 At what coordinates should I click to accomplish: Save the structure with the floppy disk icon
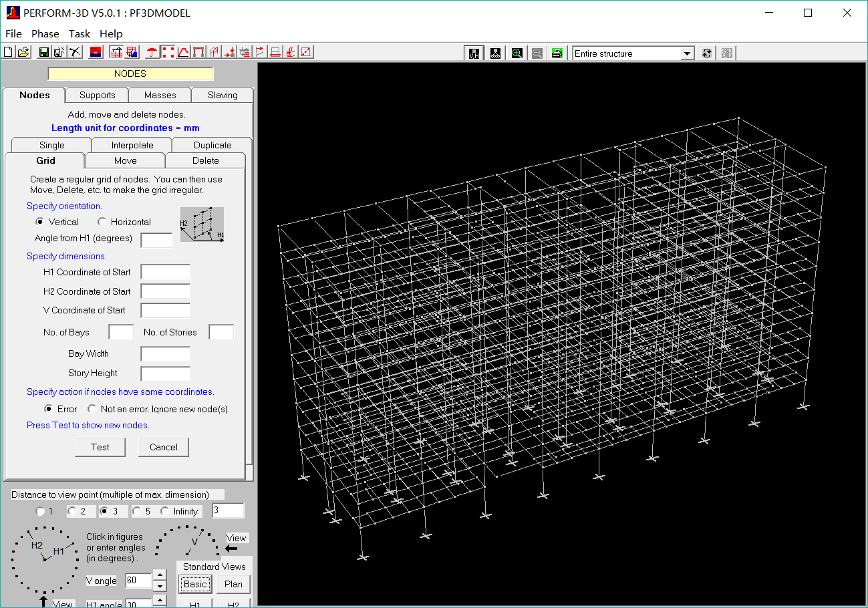coord(43,52)
